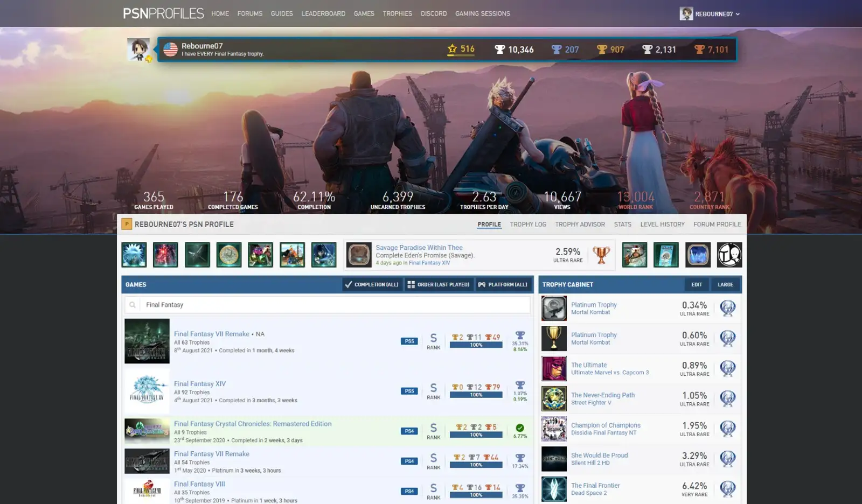Viewport: 862px width, 504px height.
Task: Click the games search field
Action: 328,305
